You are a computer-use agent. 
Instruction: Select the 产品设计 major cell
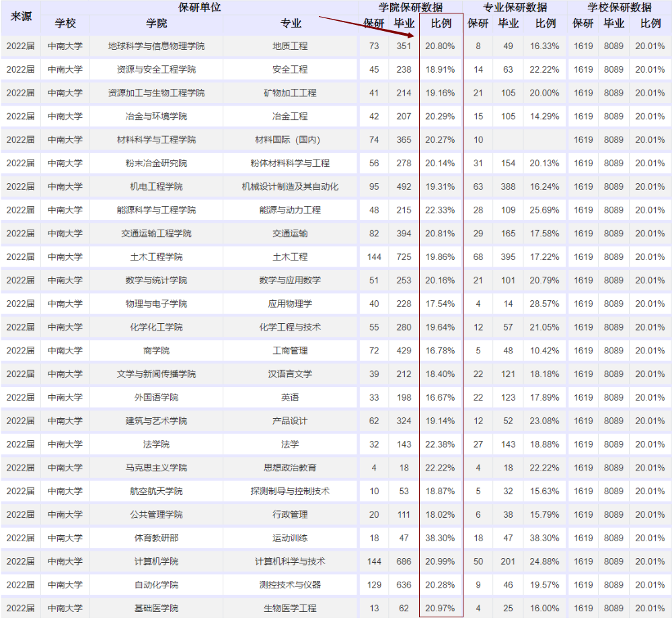pyautogui.click(x=290, y=421)
